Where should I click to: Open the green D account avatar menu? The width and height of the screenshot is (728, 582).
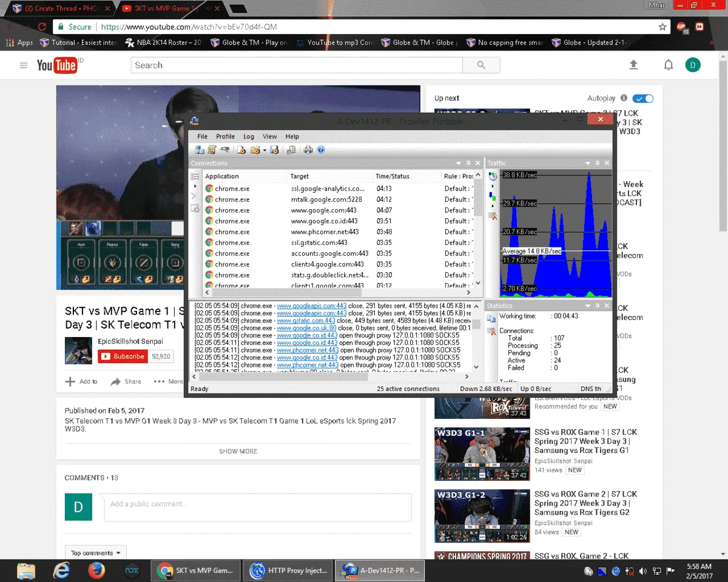tap(693, 65)
